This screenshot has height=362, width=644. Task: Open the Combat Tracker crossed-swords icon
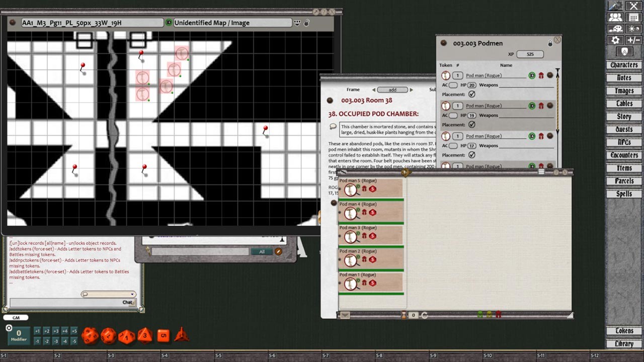(x=633, y=6)
